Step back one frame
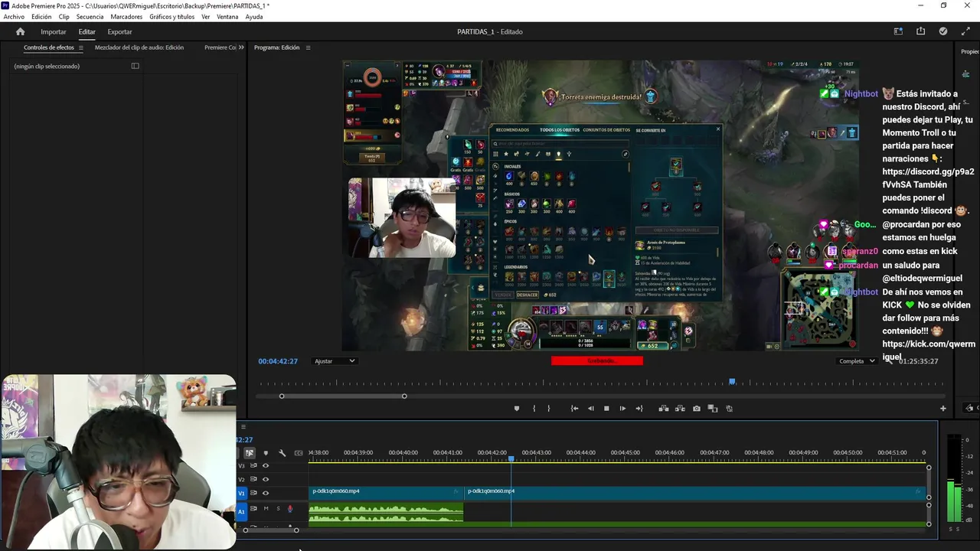 (x=590, y=409)
